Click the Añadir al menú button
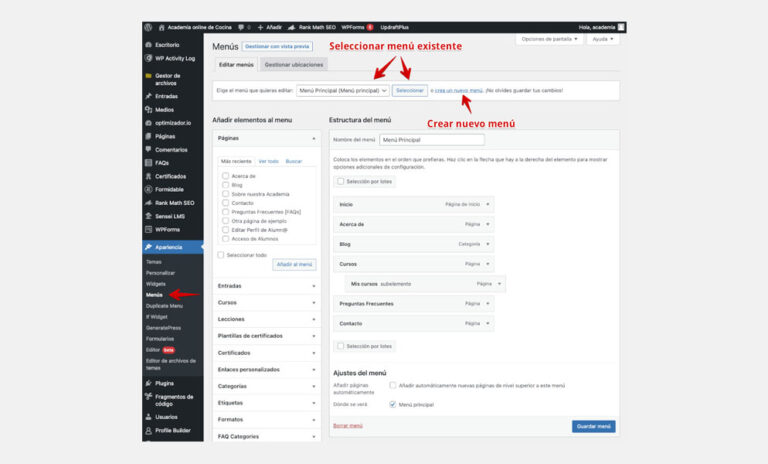Image resolution: width=768 pixels, height=464 pixels. coord(294,264)
